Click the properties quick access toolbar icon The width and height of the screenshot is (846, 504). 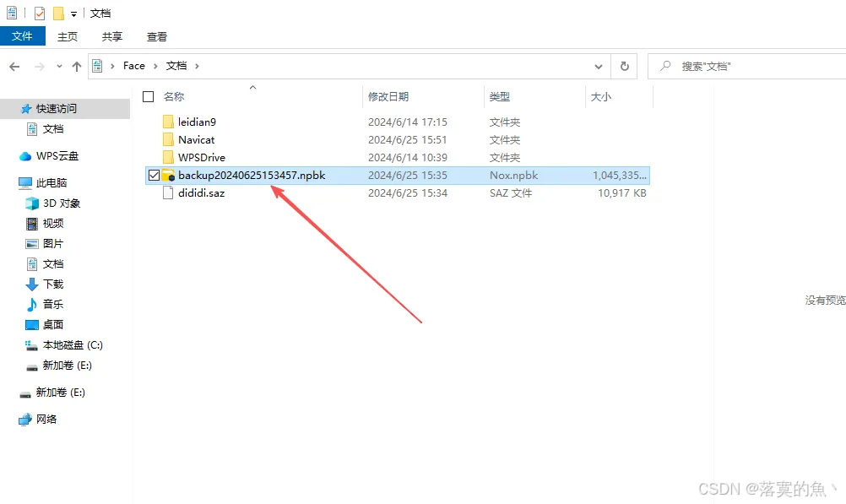tap(40, 13)
